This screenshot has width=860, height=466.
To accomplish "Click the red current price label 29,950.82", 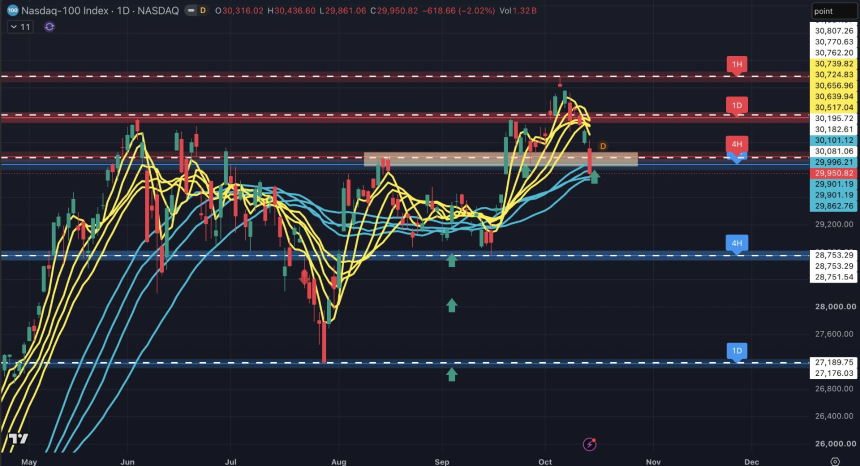I will pyautogui.click(x=834, y=173).
